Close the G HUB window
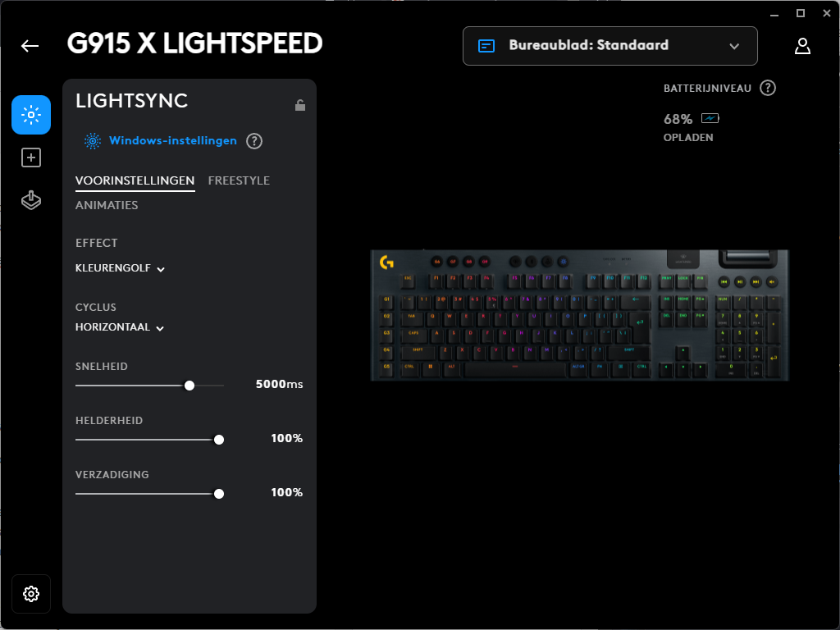This screenshot has width=840, height=630. (827, 14)
